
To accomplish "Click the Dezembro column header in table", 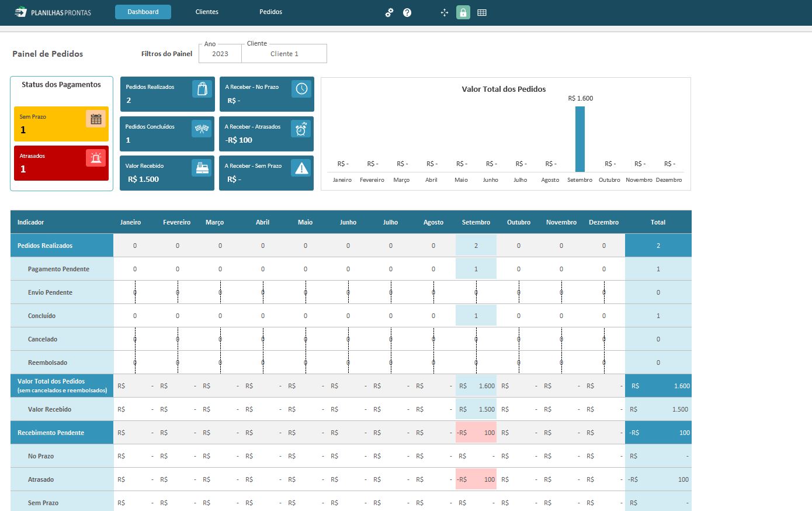I will (603, 222).
